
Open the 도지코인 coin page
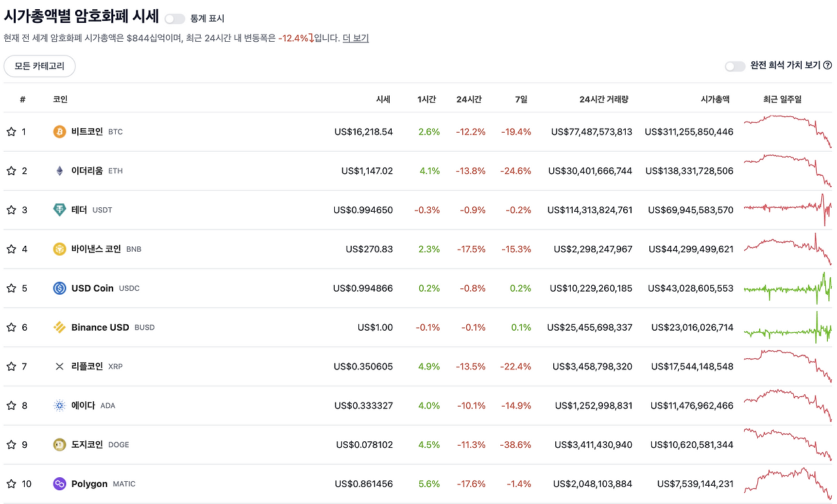[87, 445]
